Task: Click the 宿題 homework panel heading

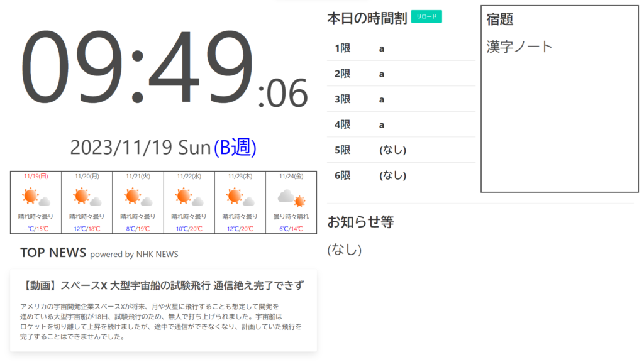Action: point(500,19)
